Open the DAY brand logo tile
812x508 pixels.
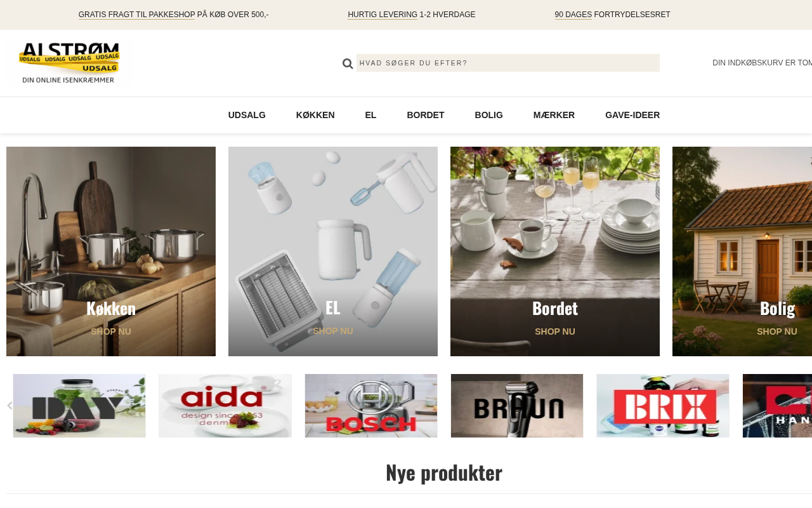coord(79,406)
